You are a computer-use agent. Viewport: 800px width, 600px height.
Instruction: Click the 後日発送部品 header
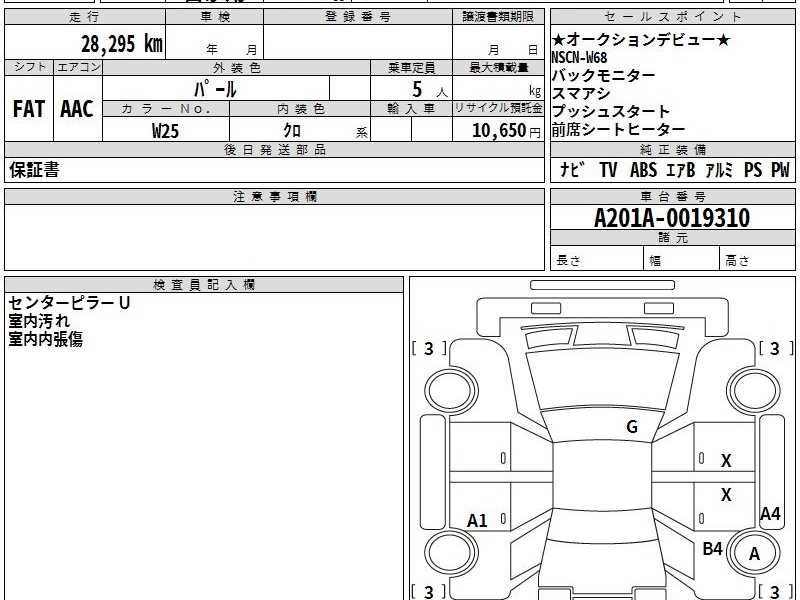coord(274,149)
